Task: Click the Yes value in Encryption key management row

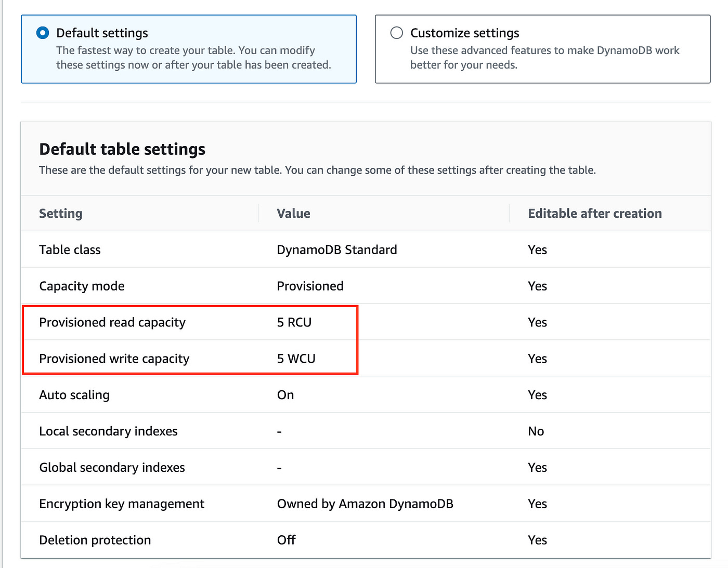Action: 537,504
